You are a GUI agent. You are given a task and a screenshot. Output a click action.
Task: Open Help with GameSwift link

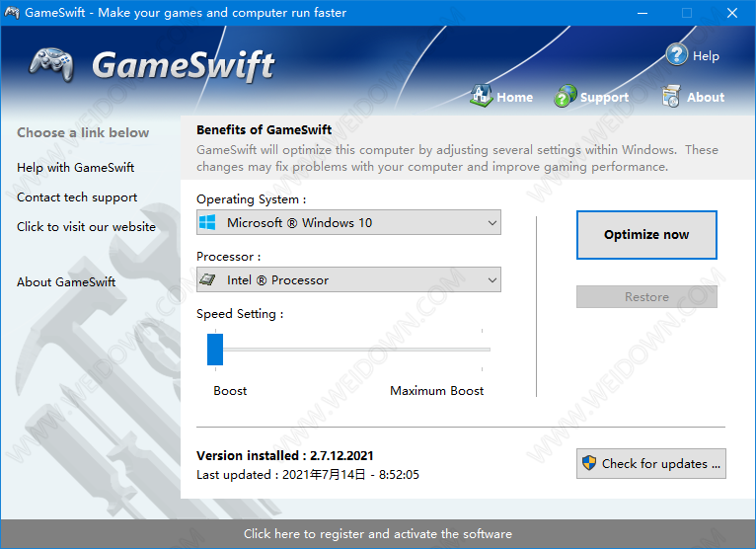76,168
